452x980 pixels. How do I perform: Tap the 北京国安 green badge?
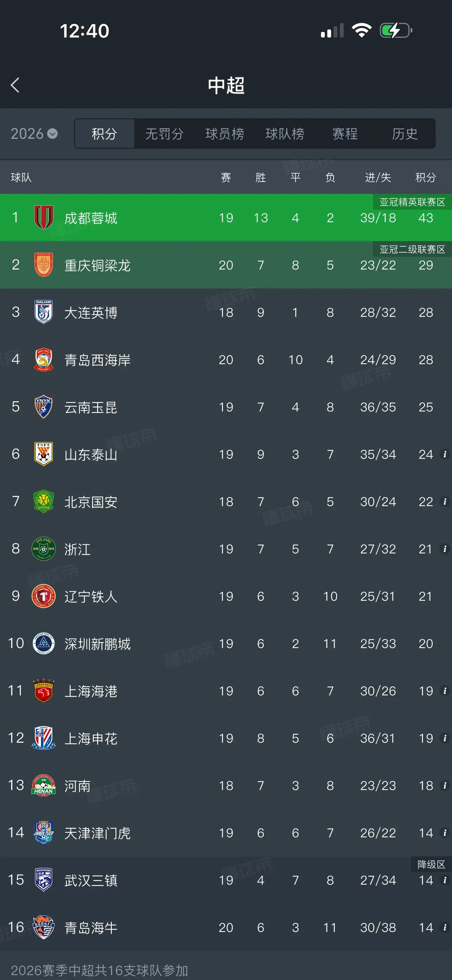(x=43, y=502)
